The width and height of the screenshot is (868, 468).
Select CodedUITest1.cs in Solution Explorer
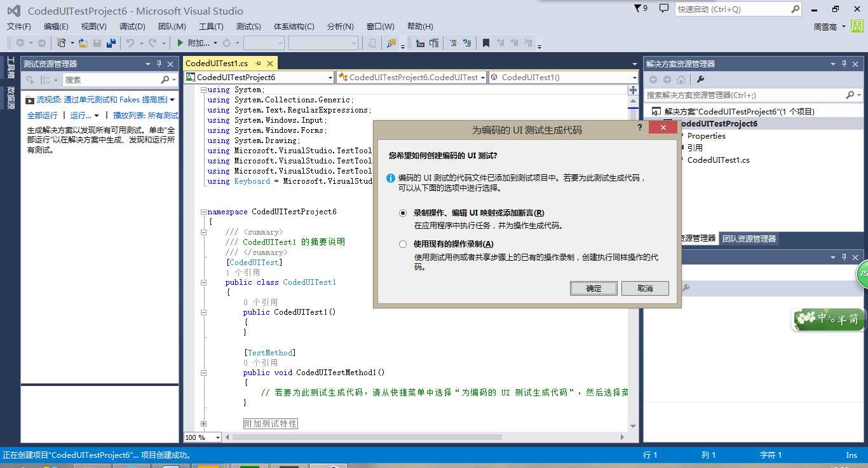pos(718,160)
